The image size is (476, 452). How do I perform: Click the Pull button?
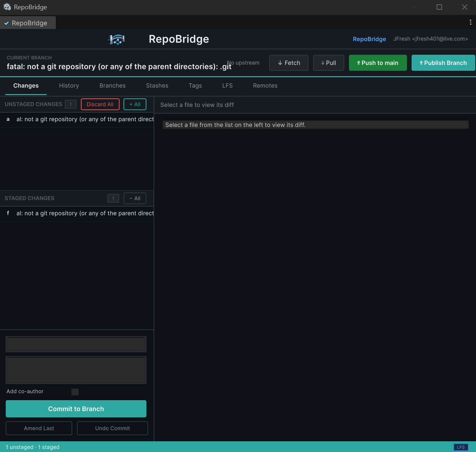tap(329, 63)
